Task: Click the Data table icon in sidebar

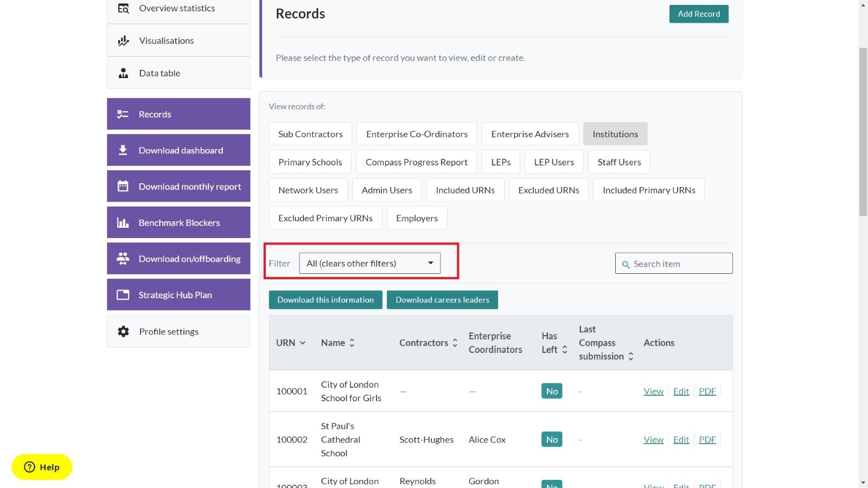Action: point(124,73)
